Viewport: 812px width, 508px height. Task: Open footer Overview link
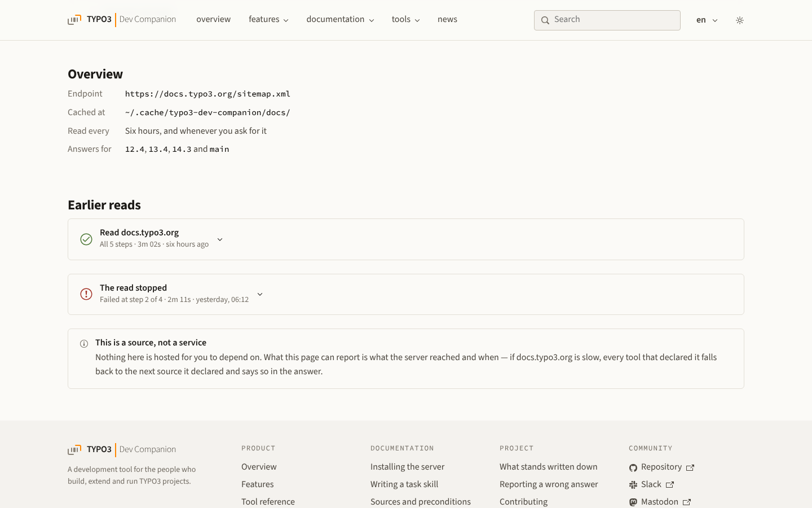tap(259, 467)
